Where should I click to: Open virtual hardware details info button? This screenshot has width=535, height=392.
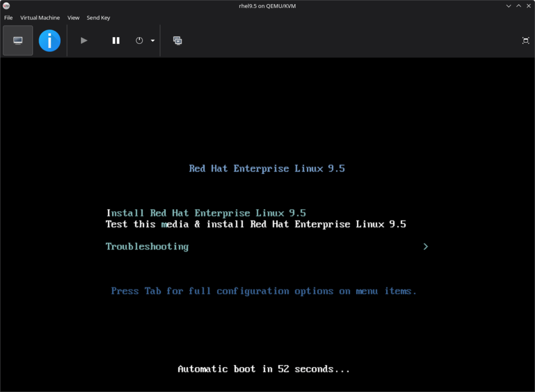coord(50,41)
